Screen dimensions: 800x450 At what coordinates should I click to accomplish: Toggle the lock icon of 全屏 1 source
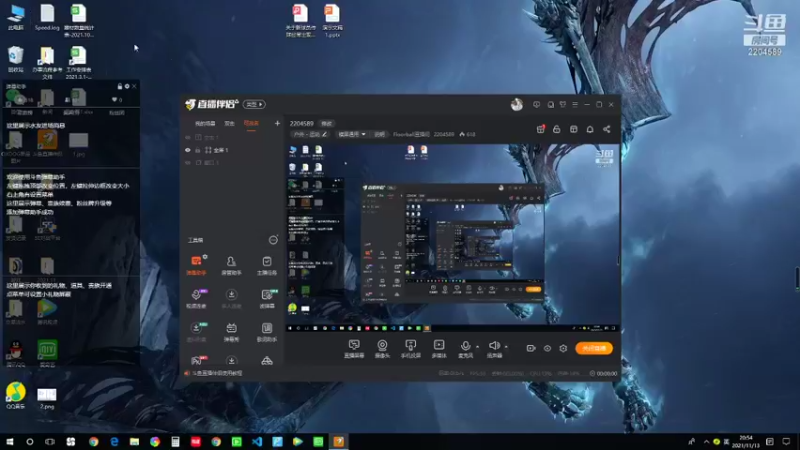pos(198,150)
